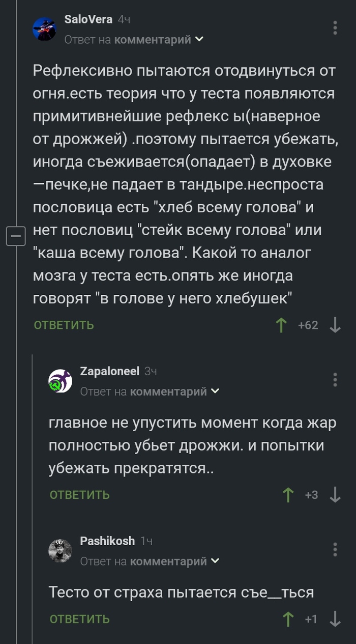Expand parent comment chevron under Pashikosh
The width and height of the screenshot is (356, 644).
[x=215, y=561]
